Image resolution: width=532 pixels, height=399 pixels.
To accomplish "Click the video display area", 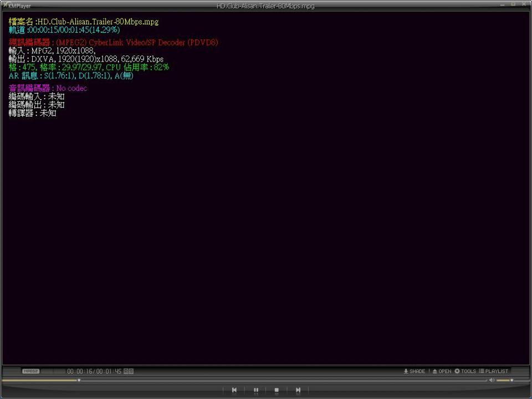I will [x=266, y=222].
